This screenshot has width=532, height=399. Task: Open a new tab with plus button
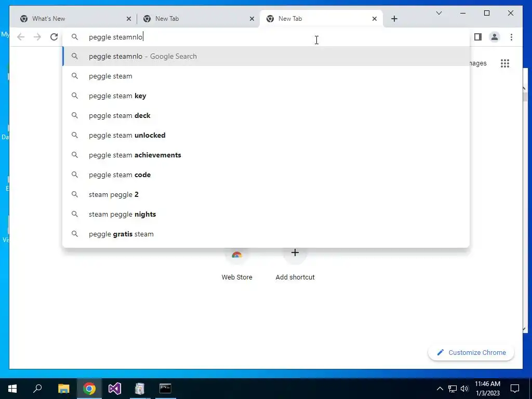click(394, 19)
